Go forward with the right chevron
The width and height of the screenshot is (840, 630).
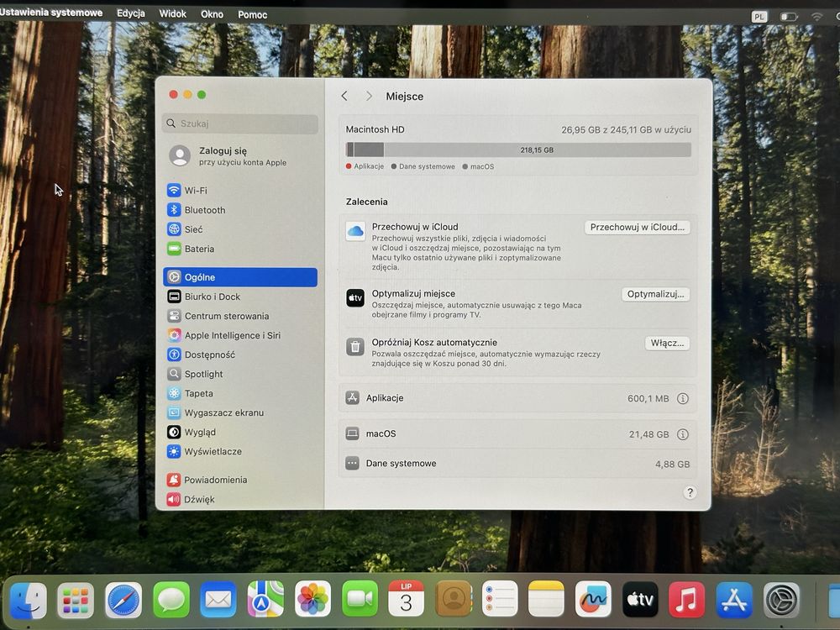(x=369, y=96)
